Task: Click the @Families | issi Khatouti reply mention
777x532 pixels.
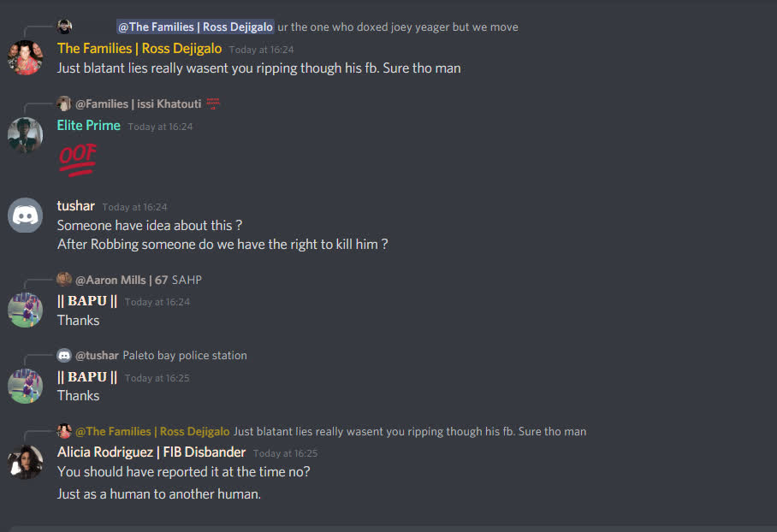Action: pos(139,103)
